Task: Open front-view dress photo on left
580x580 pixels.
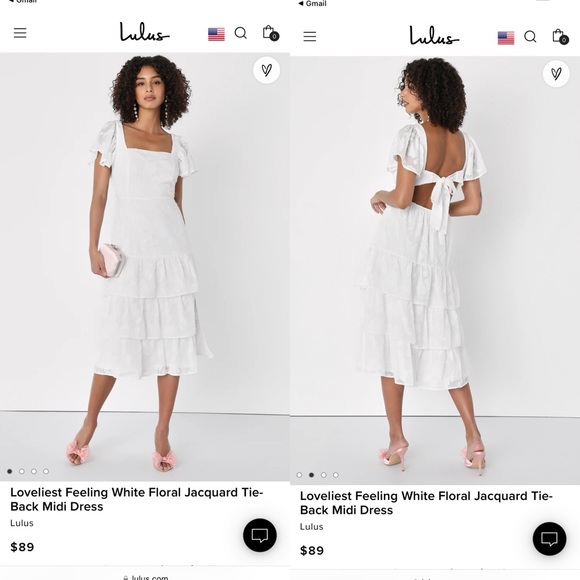Action: pyautogui.click(x=145, y=266)
